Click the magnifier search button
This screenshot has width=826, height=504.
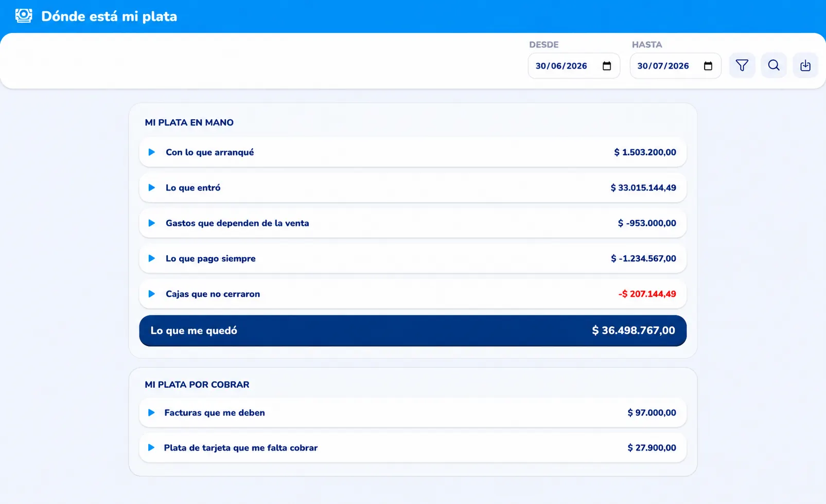point(774,65)
